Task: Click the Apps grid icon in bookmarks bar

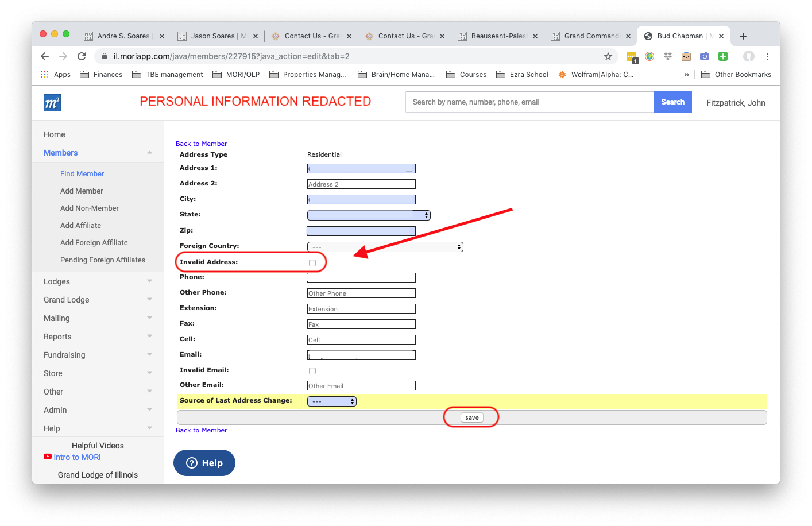Action: point(45,75)
